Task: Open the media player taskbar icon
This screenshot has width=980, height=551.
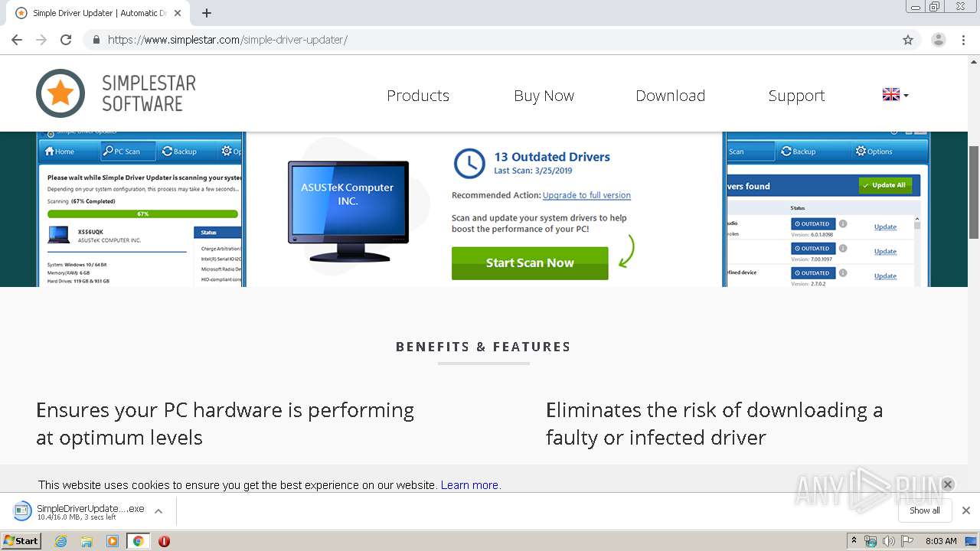Action: point(113,541)
